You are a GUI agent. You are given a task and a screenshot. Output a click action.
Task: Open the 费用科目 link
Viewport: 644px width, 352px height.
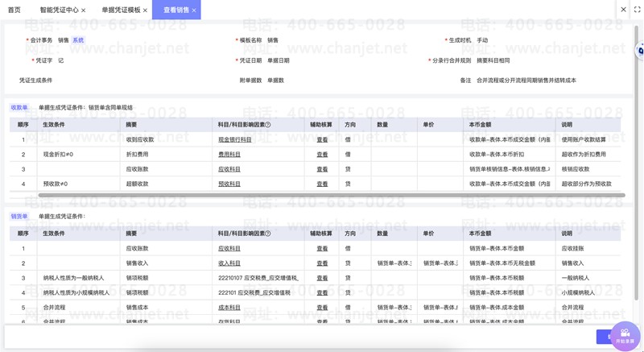pos(229,155)
